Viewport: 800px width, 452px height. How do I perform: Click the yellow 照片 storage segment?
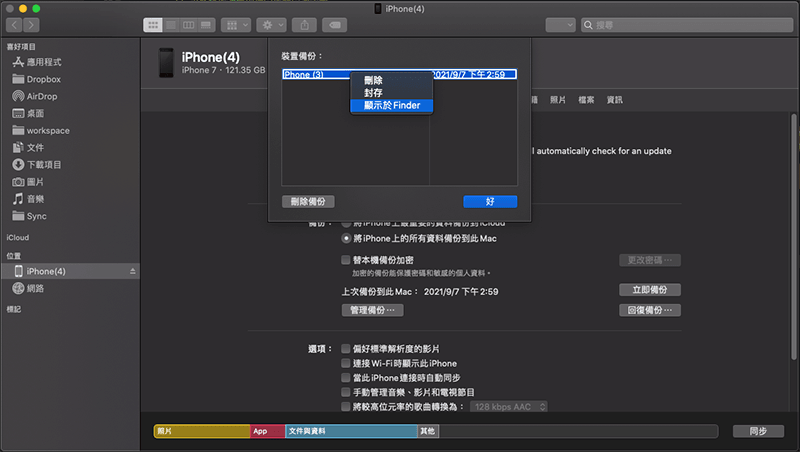pos(202,431)
